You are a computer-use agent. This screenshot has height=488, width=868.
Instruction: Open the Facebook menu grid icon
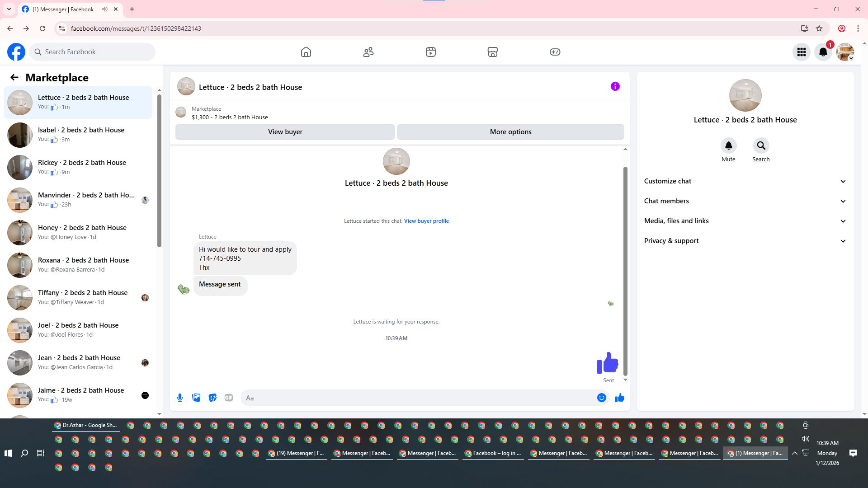pos(802,52)
